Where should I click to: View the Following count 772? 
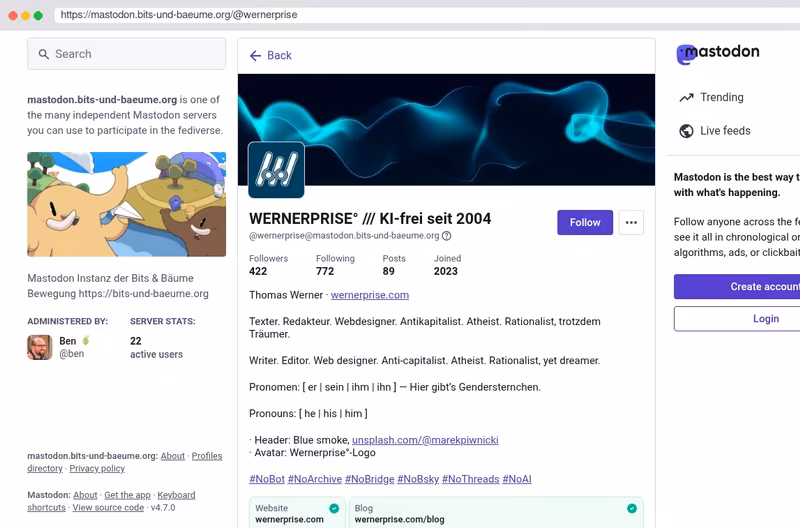click(335, 265)
